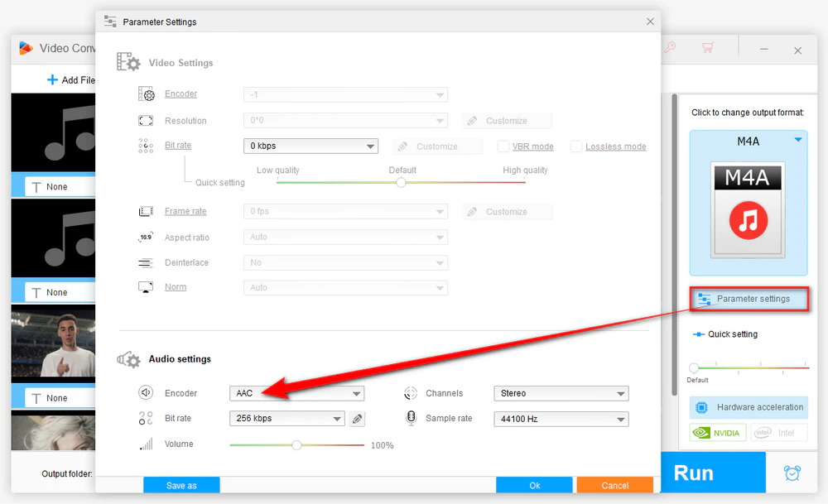The height and width of the screenshot is (504, 828).
Task: Click the Resolution frame icon
Action: tap(146, 121)
